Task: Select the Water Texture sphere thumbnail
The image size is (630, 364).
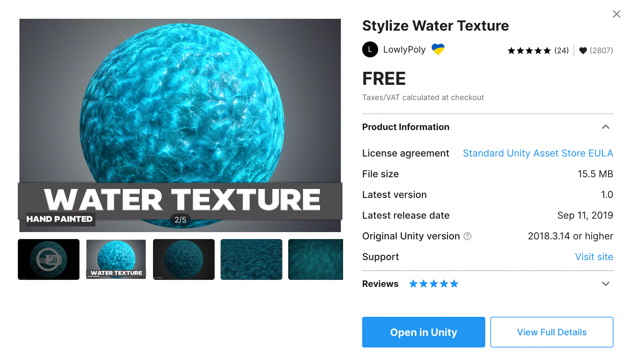Action: pyautogui.click(x=116, y=259)
